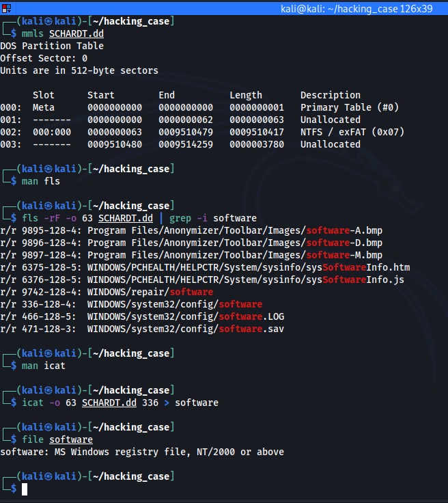Click 'NTFS / exFAT (0x07)' description
This screenshot has height=503, width=448.
[x=352, y=132]
